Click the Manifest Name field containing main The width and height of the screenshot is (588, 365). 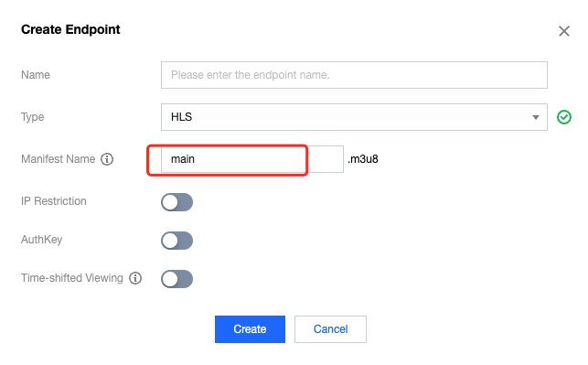pyautogui.click(x=252, y=159)
